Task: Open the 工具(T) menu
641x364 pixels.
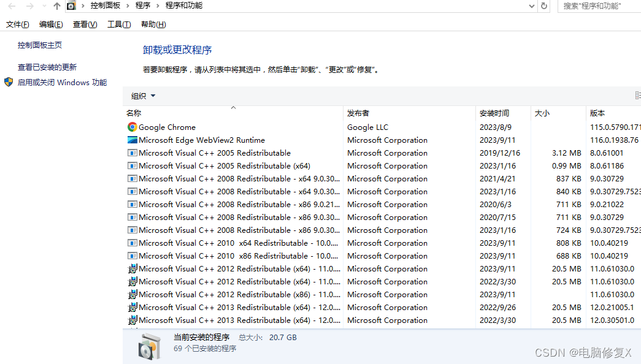Action: click(x=119, y=25)
